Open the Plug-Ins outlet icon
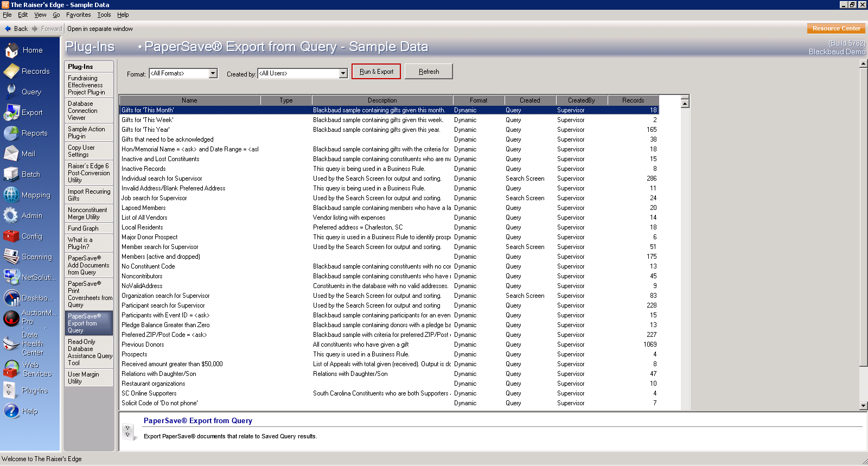 (9, 390)
